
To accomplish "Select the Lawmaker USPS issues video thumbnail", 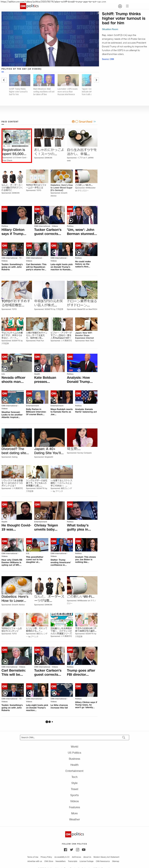I will [x=68, y=80].
